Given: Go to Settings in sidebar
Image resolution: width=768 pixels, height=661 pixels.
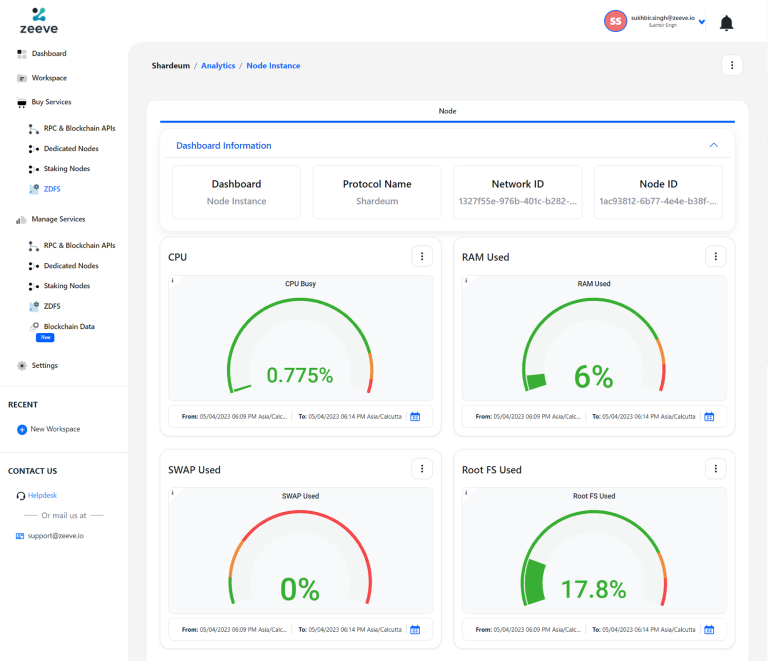Looking at the screenshot, I should pyautogui.click(x=44, y=366).
